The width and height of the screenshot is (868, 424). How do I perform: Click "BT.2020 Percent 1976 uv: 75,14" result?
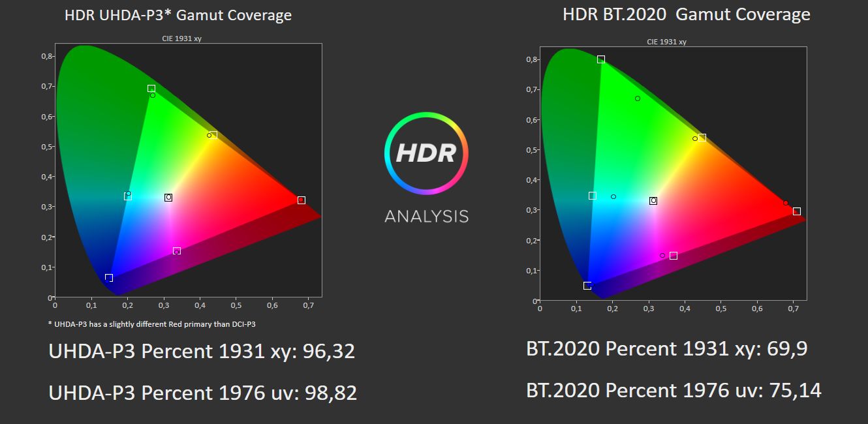click(674, 390)
